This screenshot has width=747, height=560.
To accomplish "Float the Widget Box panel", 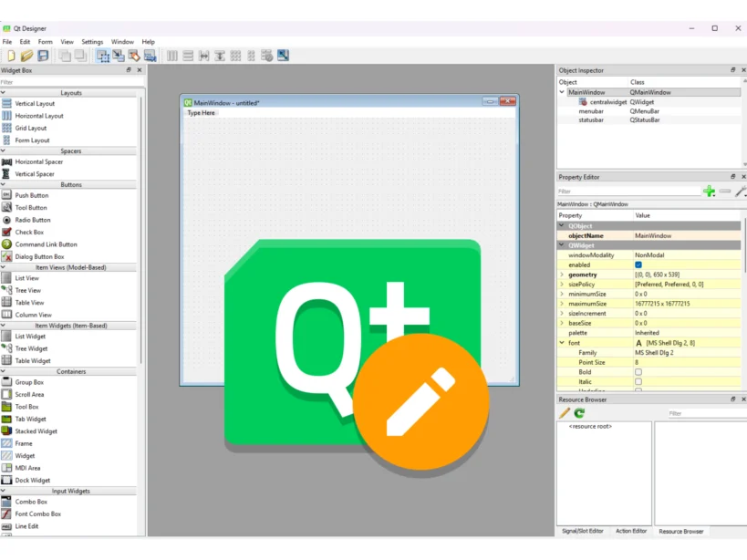I will [x=129, y=70].
